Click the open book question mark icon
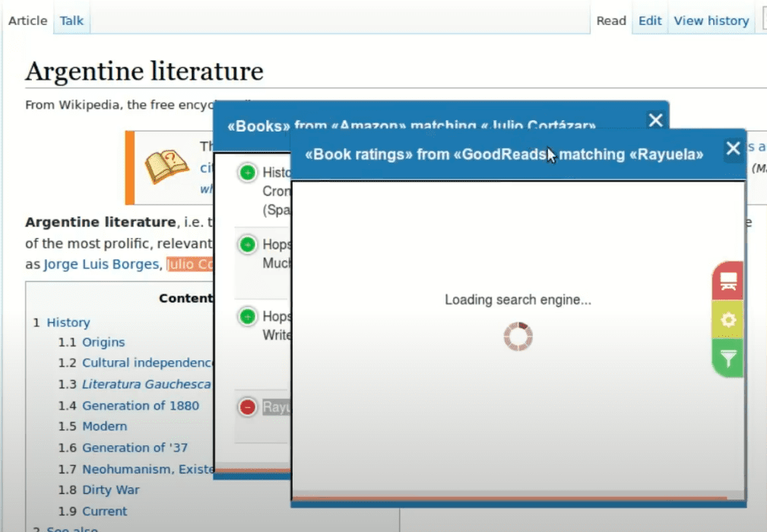Image resolution: width=767 pixels, height=532 pixels. coord(166,166)
